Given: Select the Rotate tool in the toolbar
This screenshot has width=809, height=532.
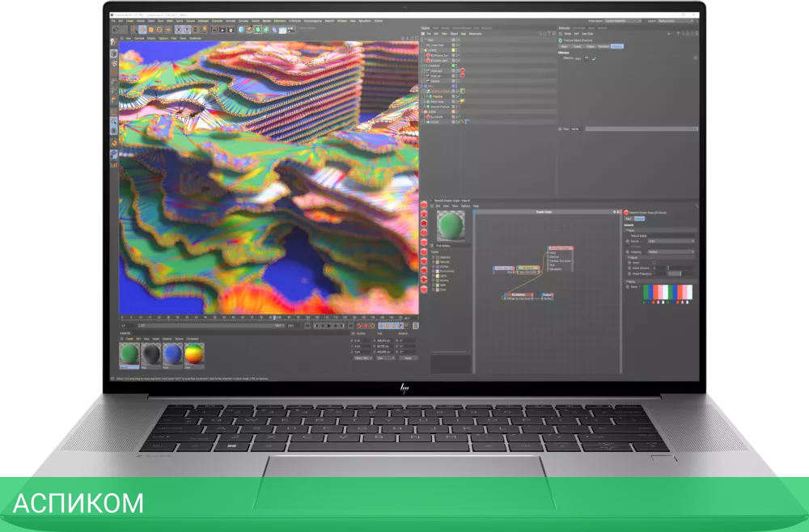Looking at the screenshot, I should (x=159, y=29).
